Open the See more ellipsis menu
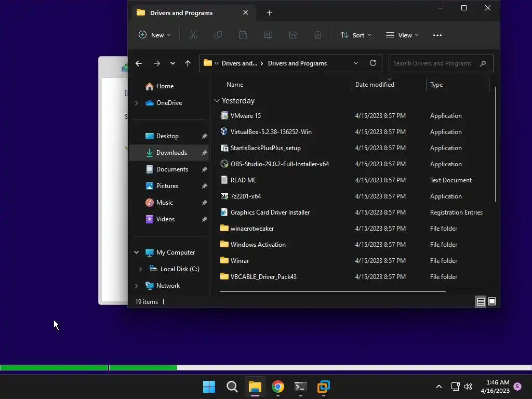The image size is (532, 399). click(x=437, y=35)
